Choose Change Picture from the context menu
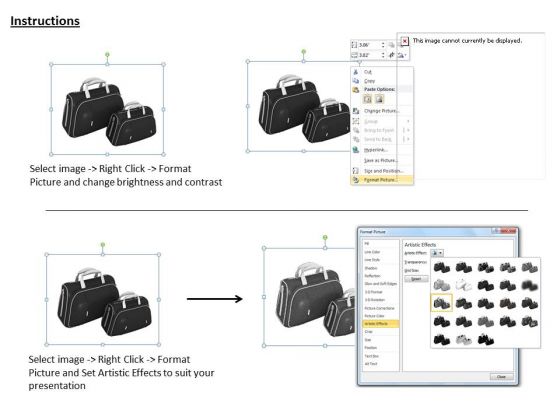The height and width of the screenshot is (420, 560). 381,111
